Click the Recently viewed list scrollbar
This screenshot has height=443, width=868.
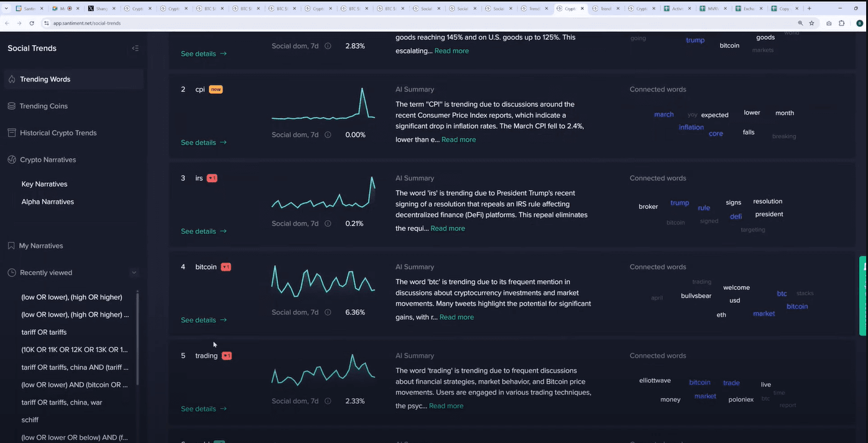tap(137, 336)
